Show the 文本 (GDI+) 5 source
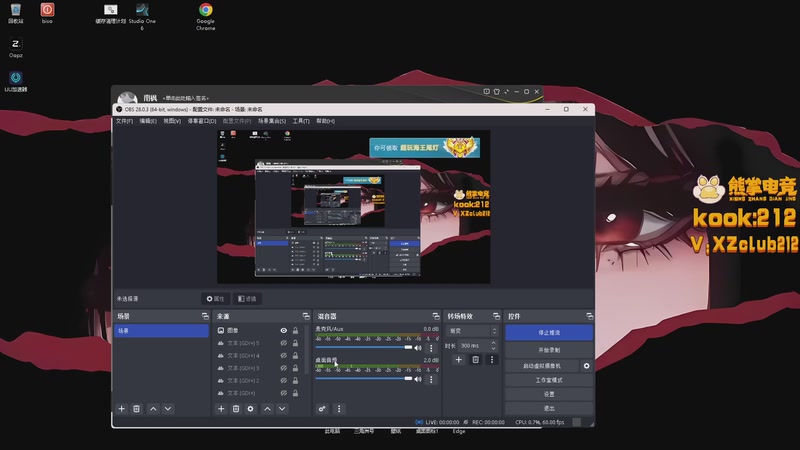Screen dimensions: 800x450 coord(284,343)
